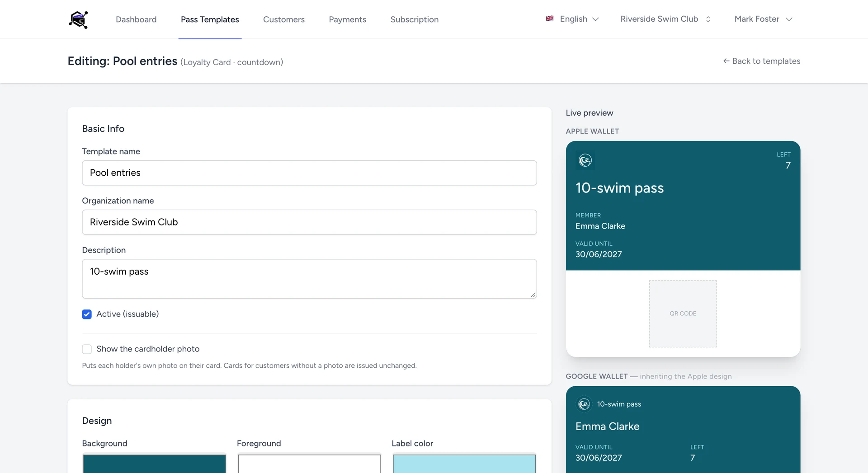Click the description resize handle
This screenshot has height=473, width=868.
tap(533, 295)
